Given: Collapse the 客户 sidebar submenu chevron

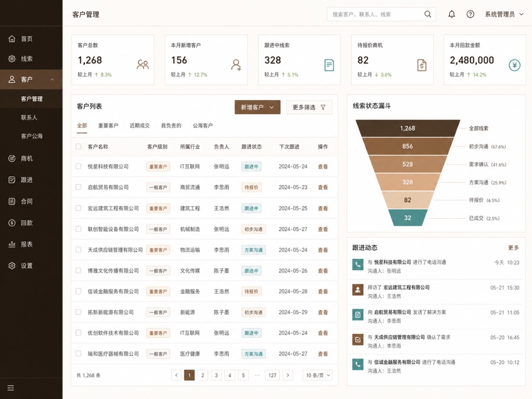Looking at the screenshot, I should 52,79.
